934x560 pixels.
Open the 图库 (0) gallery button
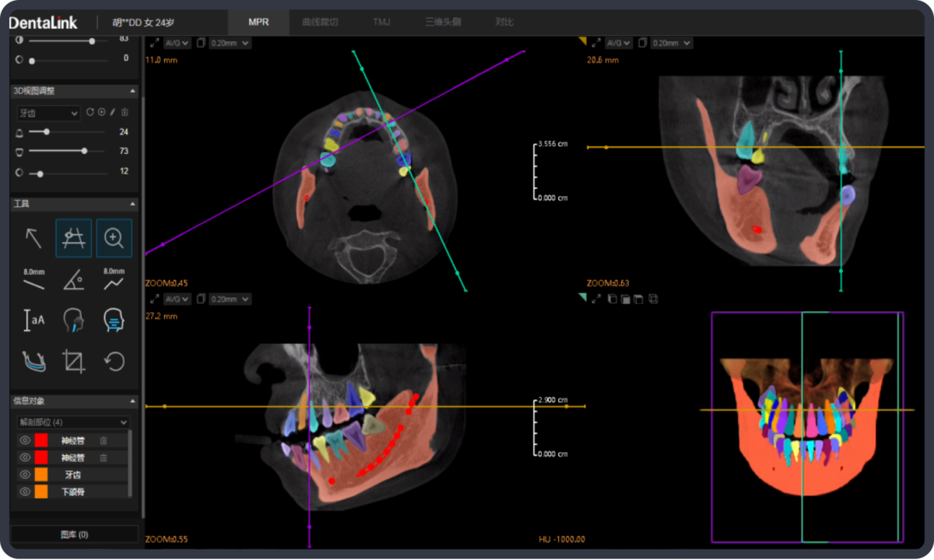[74, 534]
